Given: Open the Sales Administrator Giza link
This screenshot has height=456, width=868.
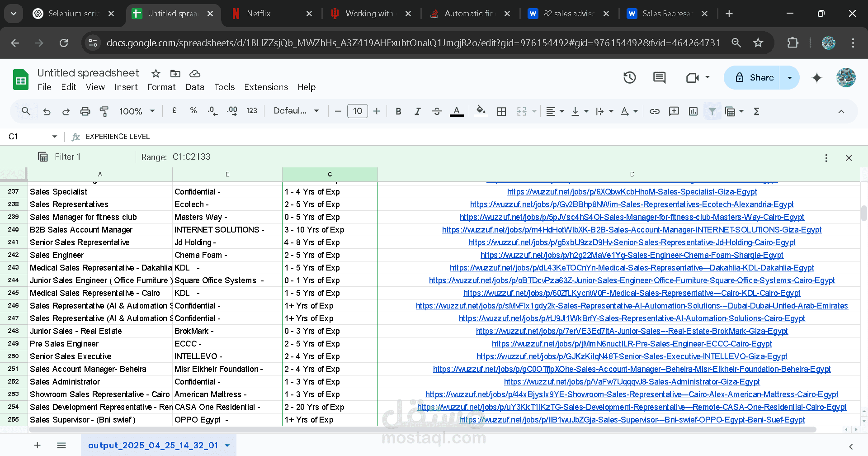Looking at the screenshot, I should pos(632,382).
